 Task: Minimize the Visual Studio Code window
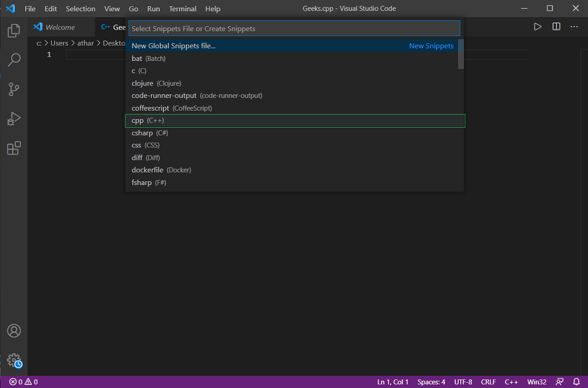(x=524, y=8)
